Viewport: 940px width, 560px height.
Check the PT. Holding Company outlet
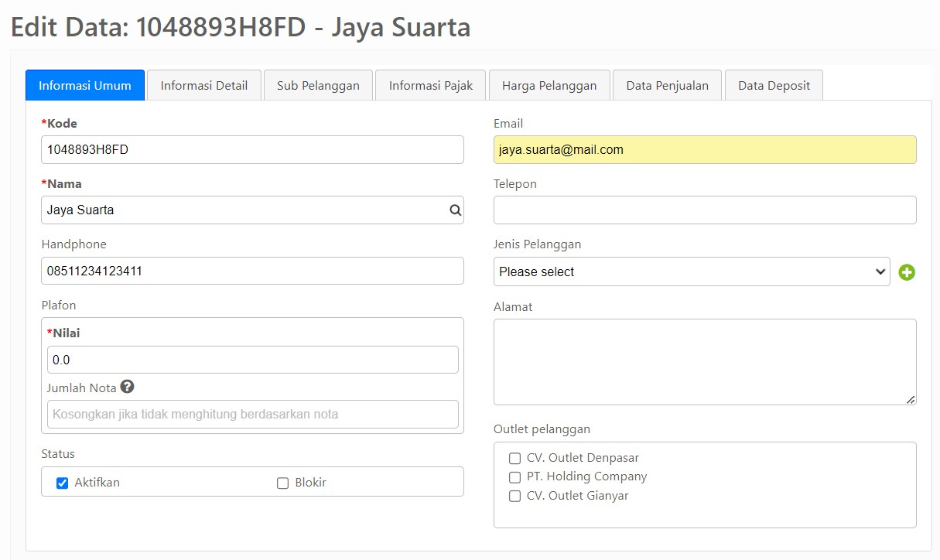514,477
